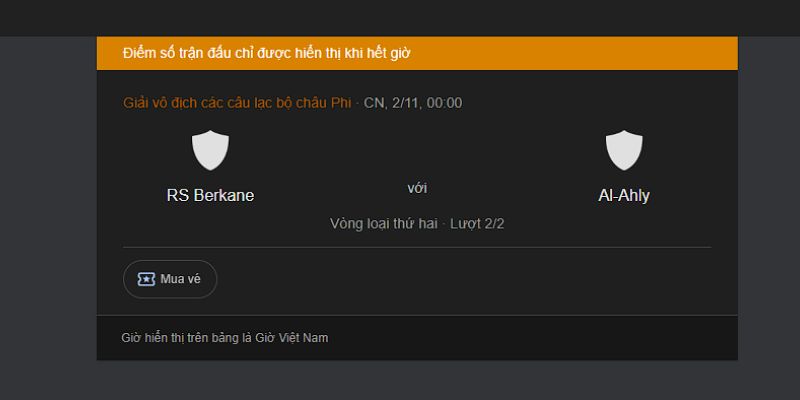Click the match time CN, 2/11, 00:00
Image resolution: width=800 pixels, height=400 pixels.
click(413, 103)
